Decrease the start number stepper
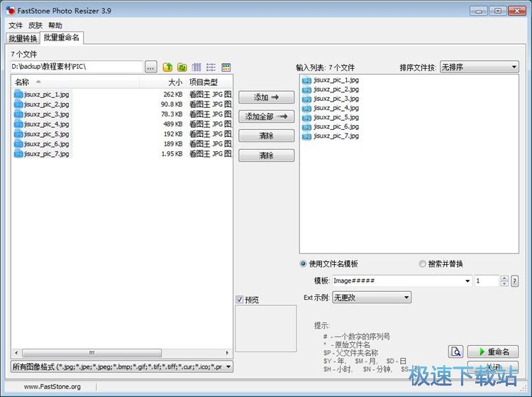The height and width of the screenshot is (397, 532). (504, 283)
